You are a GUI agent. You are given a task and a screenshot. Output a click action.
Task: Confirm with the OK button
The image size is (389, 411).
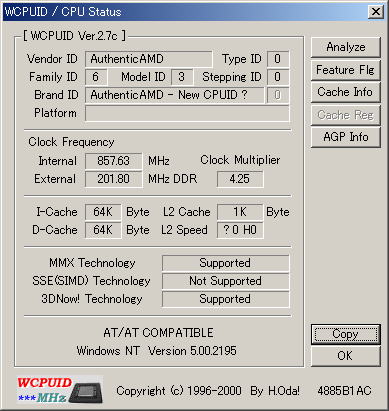pos(346,356)
